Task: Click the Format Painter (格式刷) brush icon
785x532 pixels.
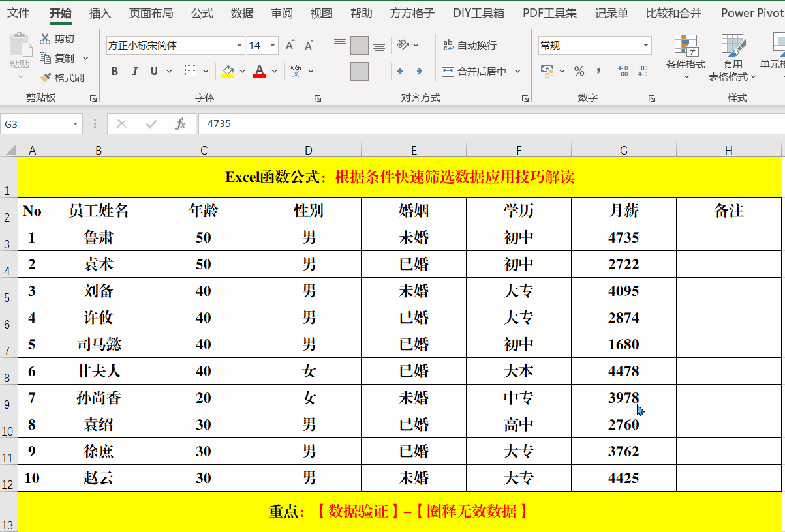Action: coord(46,78)
